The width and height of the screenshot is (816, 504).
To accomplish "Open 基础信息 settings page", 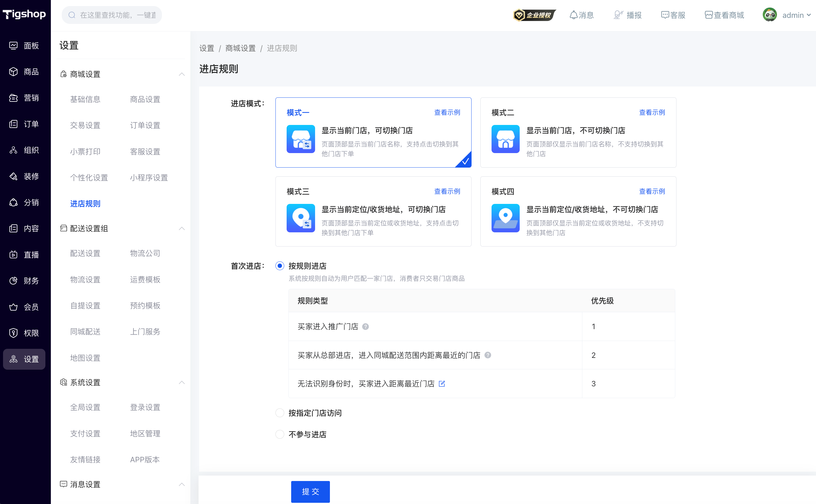I will pyautogui.click(x=85, y=99).
